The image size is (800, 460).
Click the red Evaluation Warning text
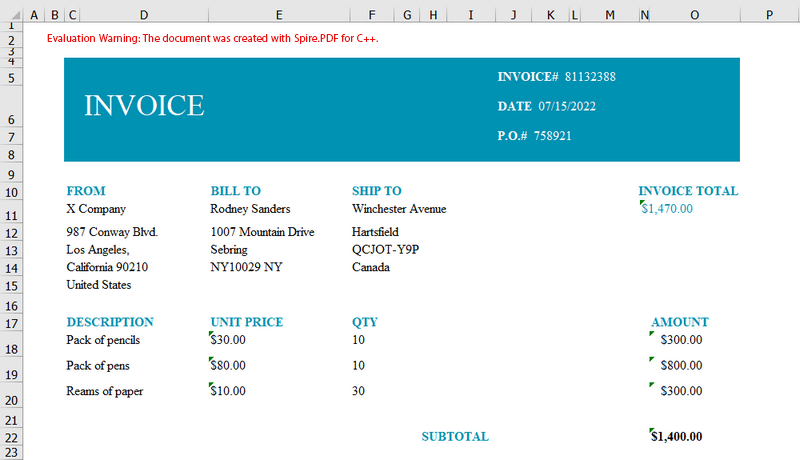click(212, 38)
